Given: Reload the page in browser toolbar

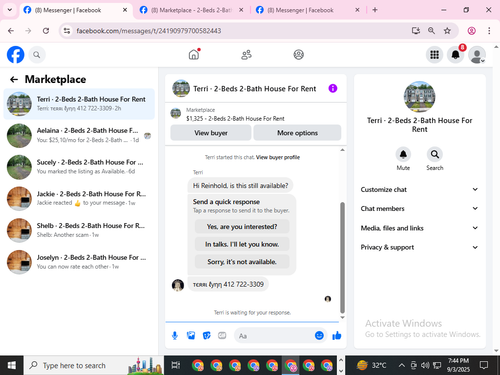Looking at the screenshot, I should pyautogui.click(x=46, y=31).
